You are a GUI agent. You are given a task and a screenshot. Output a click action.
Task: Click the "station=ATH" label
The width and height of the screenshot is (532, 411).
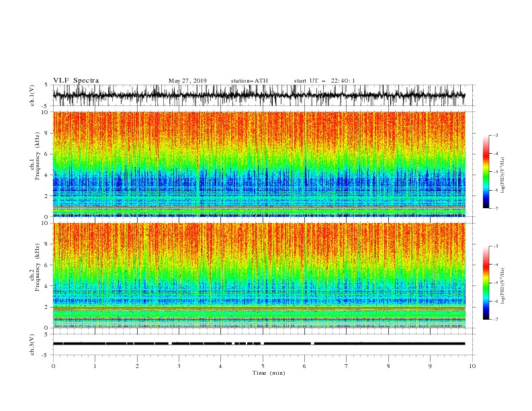(x=249, y=81)
